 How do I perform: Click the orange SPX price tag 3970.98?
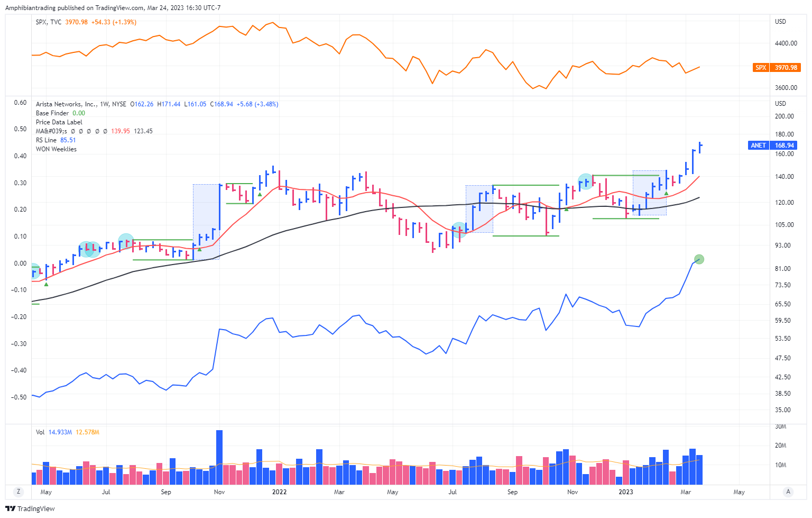[x=776, y=68]
